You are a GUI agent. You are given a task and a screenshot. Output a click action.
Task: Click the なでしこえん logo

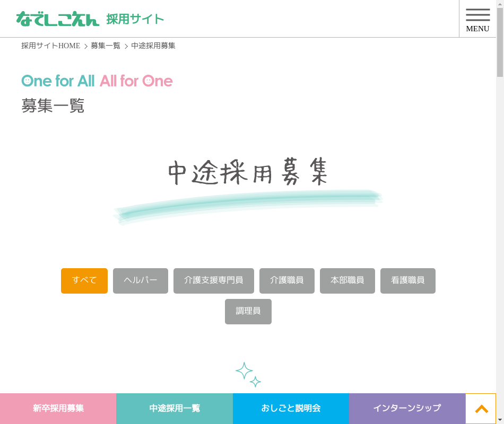point(58,19)
